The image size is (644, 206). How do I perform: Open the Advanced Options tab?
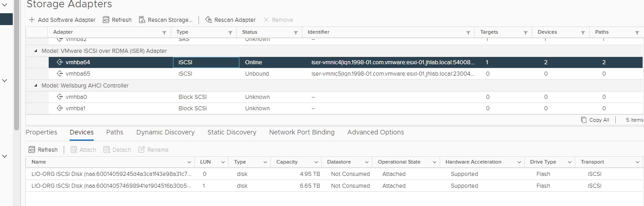click(375, 132)
